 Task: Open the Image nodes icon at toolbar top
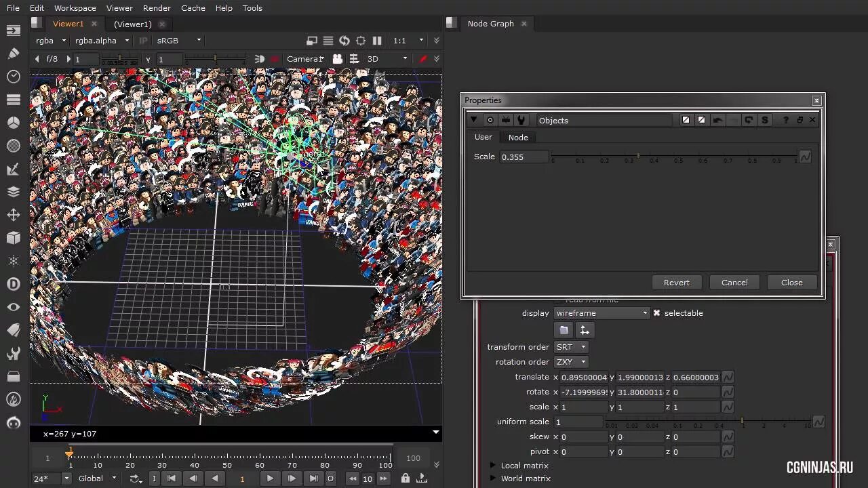[x=14, y=30]
